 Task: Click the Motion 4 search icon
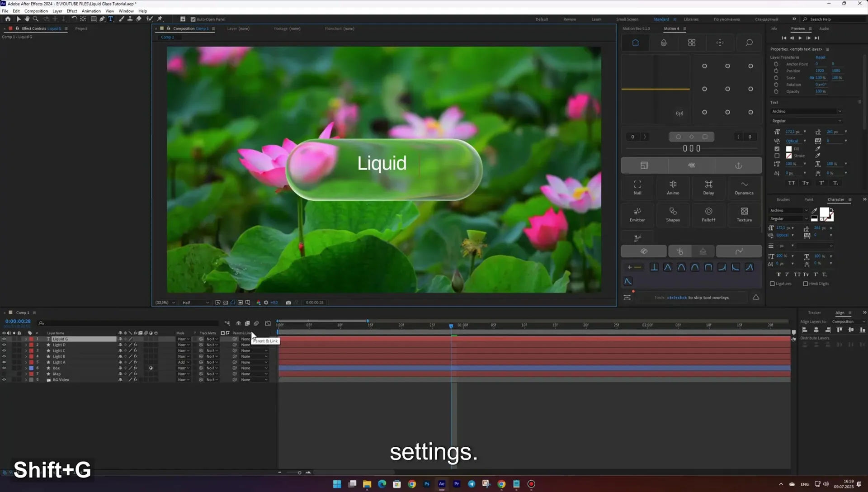(749, 43)
